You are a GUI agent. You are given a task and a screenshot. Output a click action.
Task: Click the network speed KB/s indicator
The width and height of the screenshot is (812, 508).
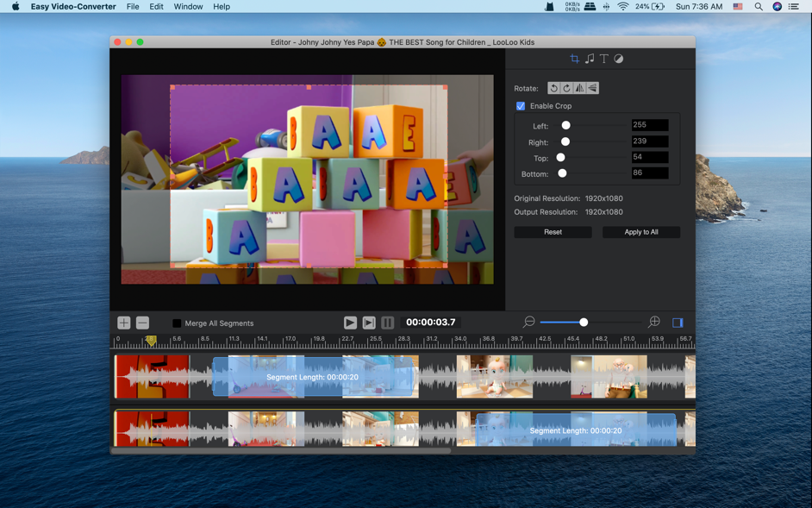pyautogui.click(x=572, y=7)
